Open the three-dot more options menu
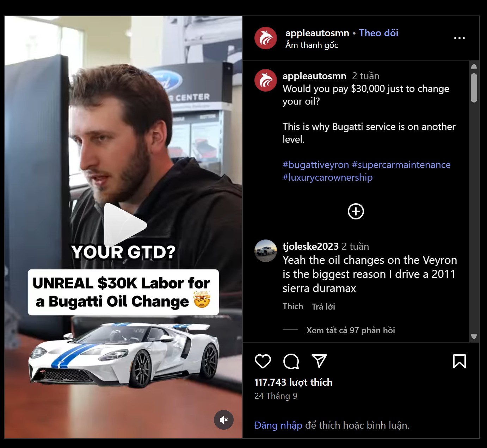487x448 pixels. tap(459, 38)
